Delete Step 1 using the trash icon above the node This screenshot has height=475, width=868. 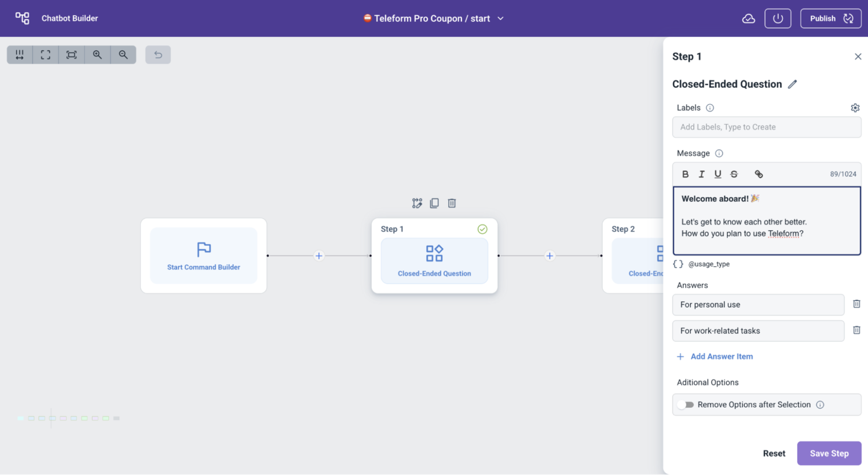pyautogui.click(x=452, y=203)
